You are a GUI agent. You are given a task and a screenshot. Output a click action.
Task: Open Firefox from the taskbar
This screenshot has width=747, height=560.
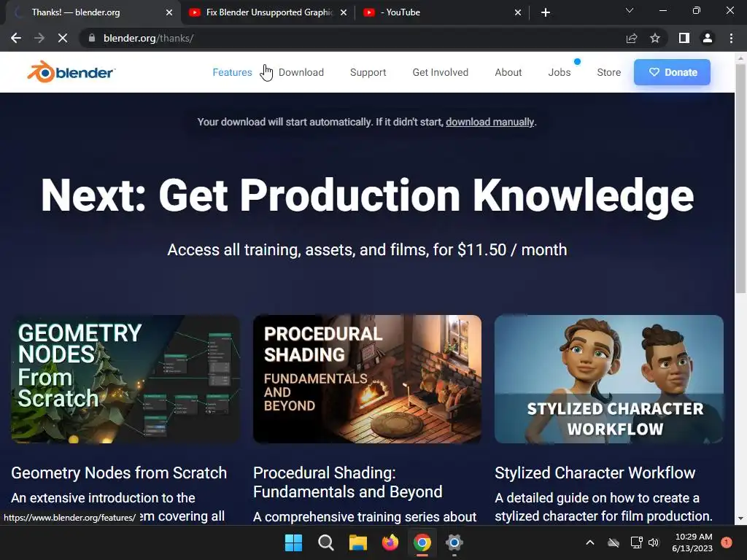[x=390, y=542]
